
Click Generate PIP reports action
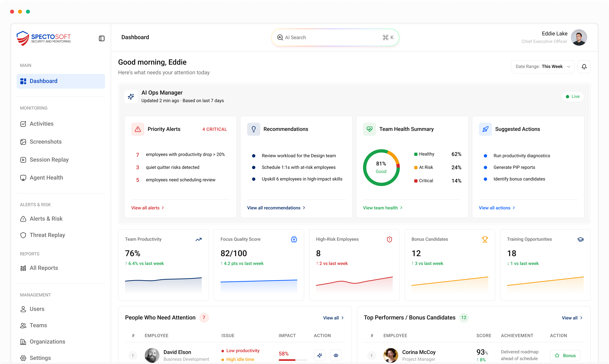pos(514,167)
